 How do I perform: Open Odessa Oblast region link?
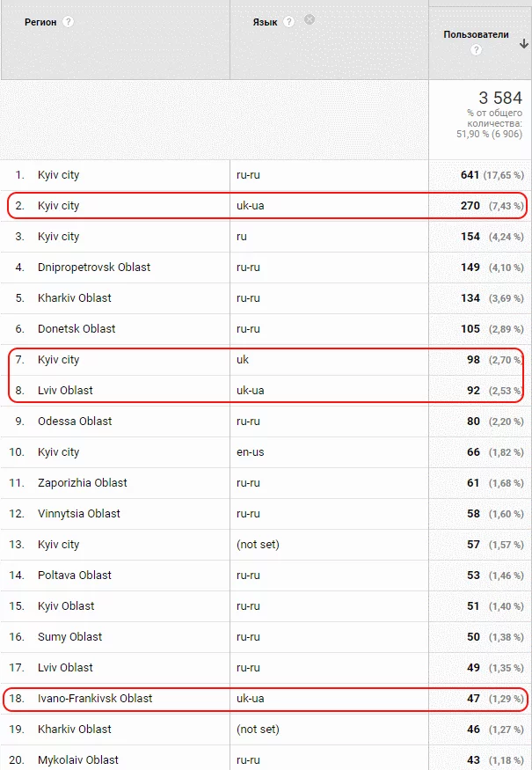pos(75,422)
